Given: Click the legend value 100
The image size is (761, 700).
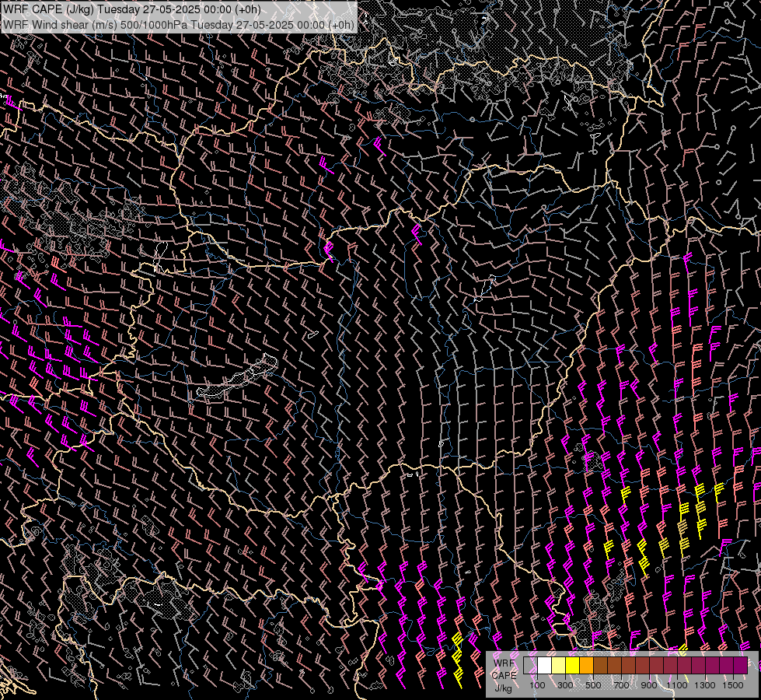Looking at the screenshot, I should tap(537, 685).
